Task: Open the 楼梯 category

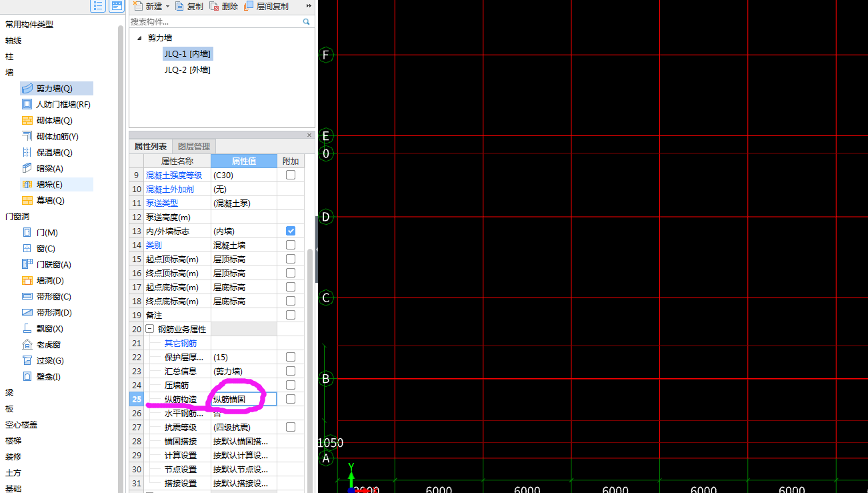Action: pos(13,440)
